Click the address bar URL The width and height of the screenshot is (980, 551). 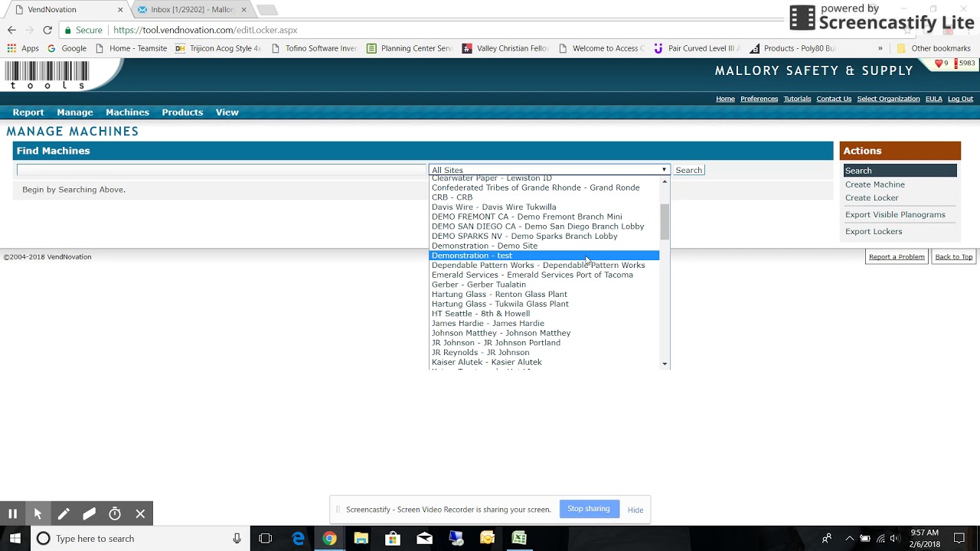[205, 30]
